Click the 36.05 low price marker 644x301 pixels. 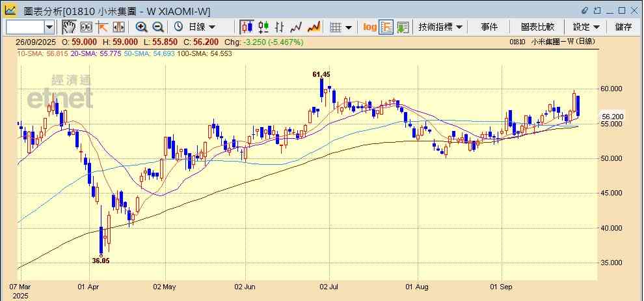tap(101, 261)
